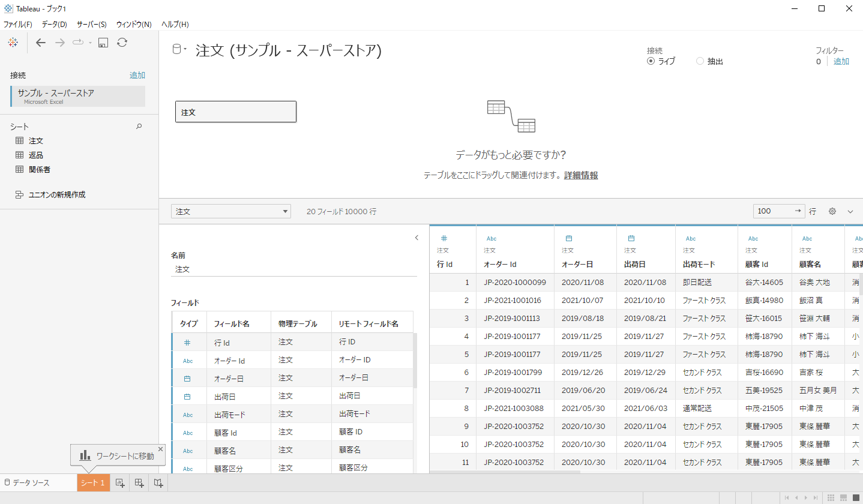Image resolution: width=863 pixels, height=504 pixels.
Task: Click the Save icon in the toolbar
Action: [x=103, y=43]
